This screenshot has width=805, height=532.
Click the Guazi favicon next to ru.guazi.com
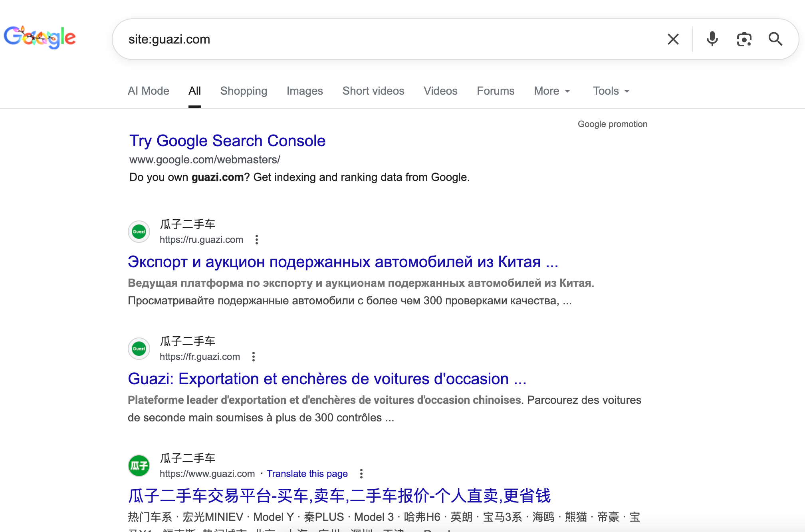tap(139, 232)
